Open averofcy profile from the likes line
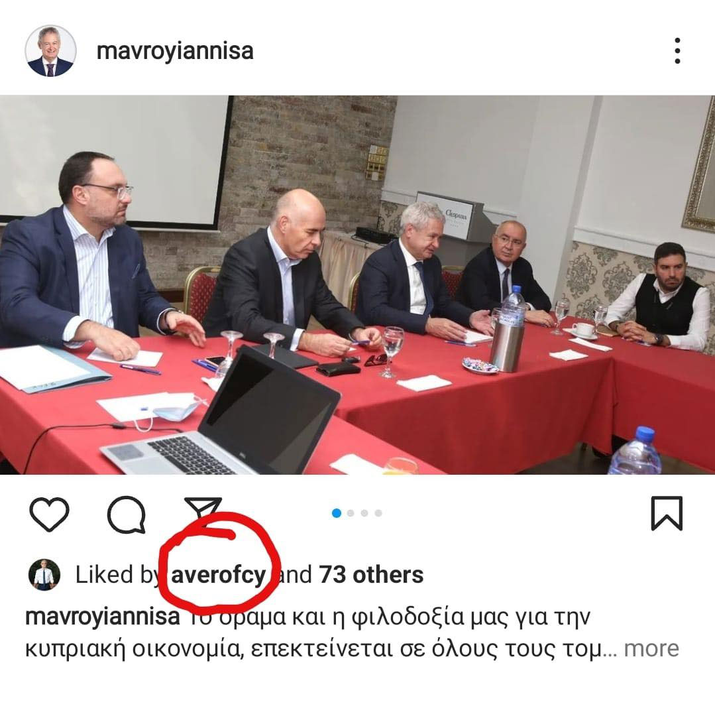Viewport: 715px width, 728px height. pyautogui.click(x=218, y=575)
